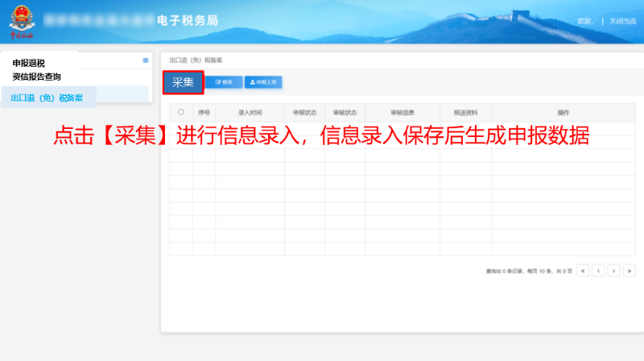The height and width of the screenshot is (361, 644).
Task: Check the select-all checkbox in table header
Action: 180,112
